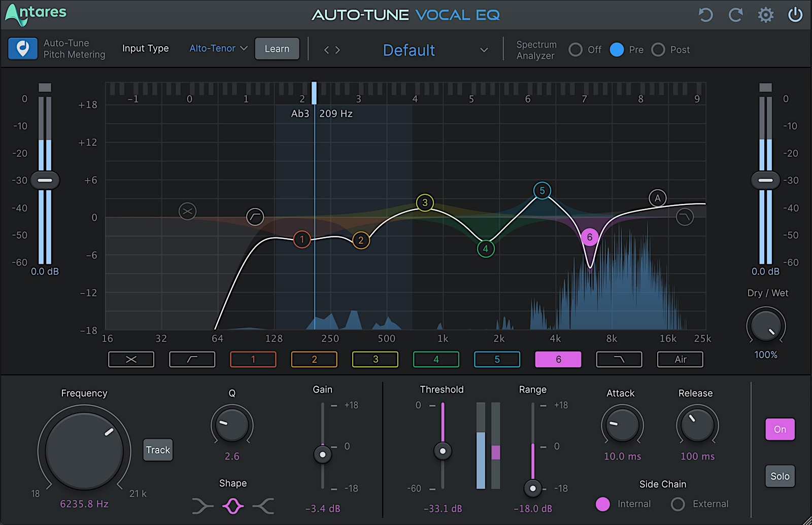Select band 1 tab
Image resolution: width=812 pixels, height=525 pixels.
coord(253,359)
